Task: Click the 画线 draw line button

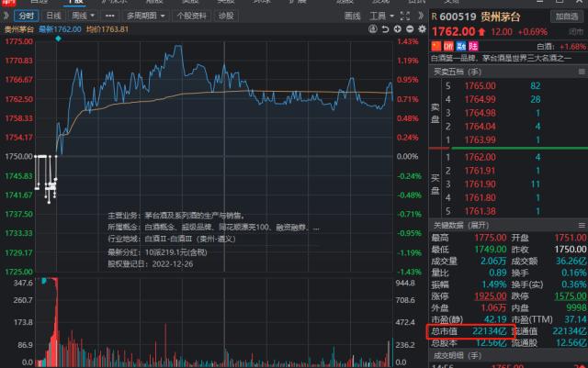Action: (352, 16)
